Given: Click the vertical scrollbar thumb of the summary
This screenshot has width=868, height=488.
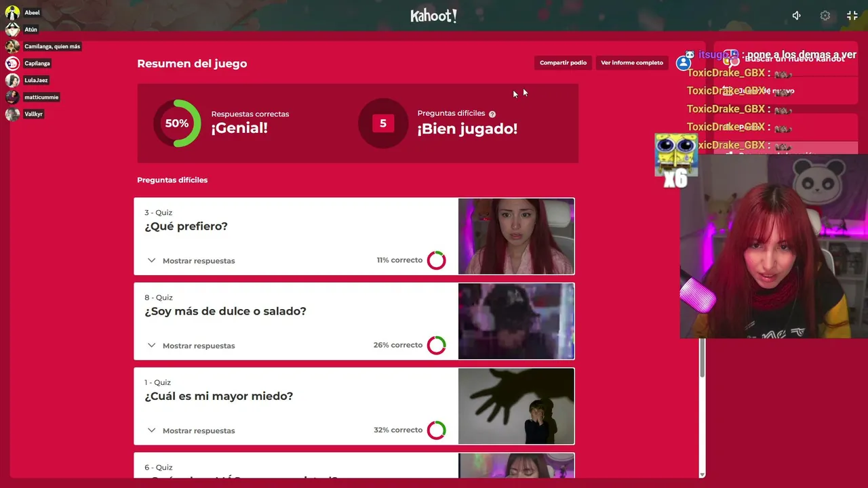Looking at the screenshot, I should click(x=703, y=357).
